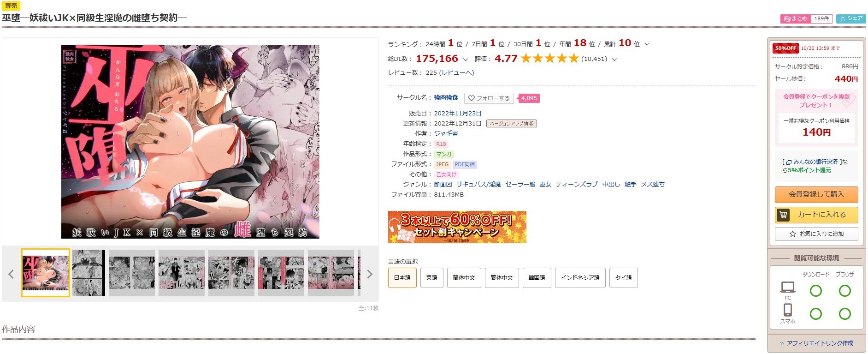The width and height of the screenshot is (868, 354).
Task: Expand the ranking details chevron
Action: (x=647, y=44)
